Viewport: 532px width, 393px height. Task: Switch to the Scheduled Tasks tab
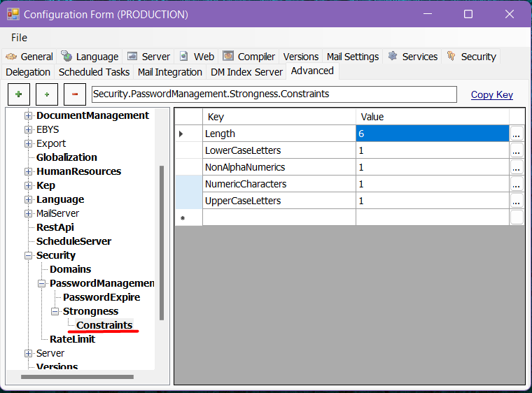(x=94, y=71)
